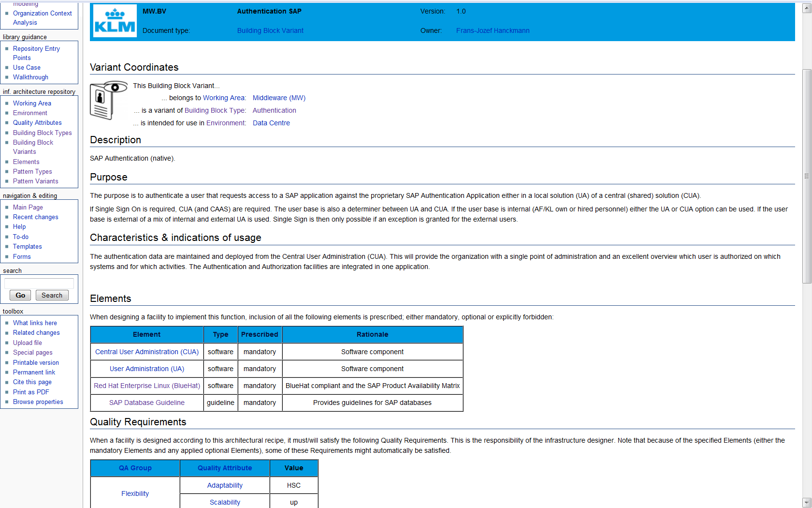Open Repository Entry Points in sidebar
The width and height of the screenshot is (812, 508).
[x=36, y=53]
